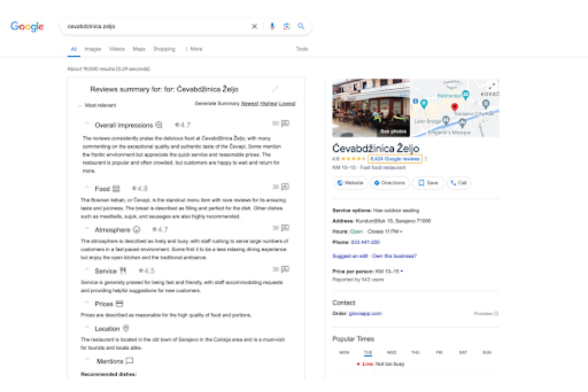Open the map thumbnail of Sarajevo
Viewport: 588px width, 392px height.
coord(455,108)
